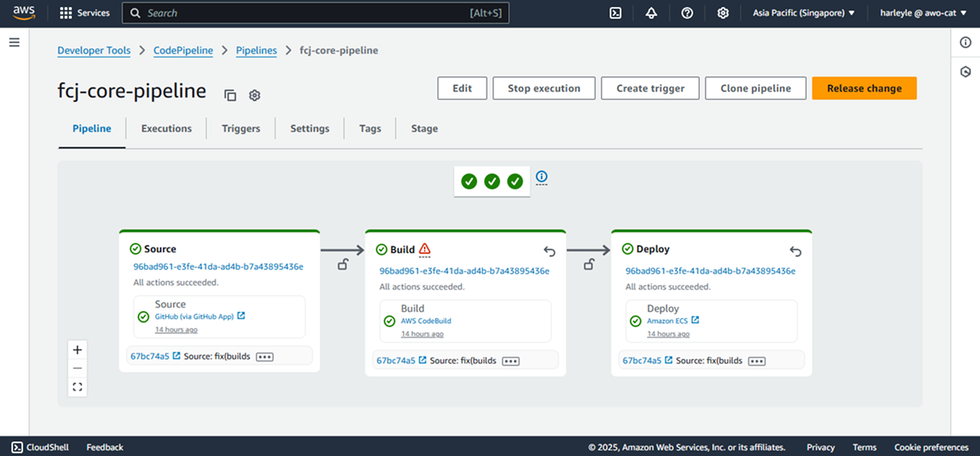Image resolution: width=980 pixels, height=456 pixels.
Task: Click the third green status checkmark
Action: pos(515,181)
